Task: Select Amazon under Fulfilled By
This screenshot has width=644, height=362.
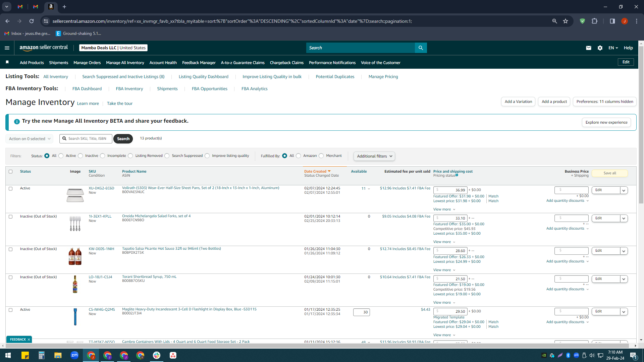Action: coord(299,156)
